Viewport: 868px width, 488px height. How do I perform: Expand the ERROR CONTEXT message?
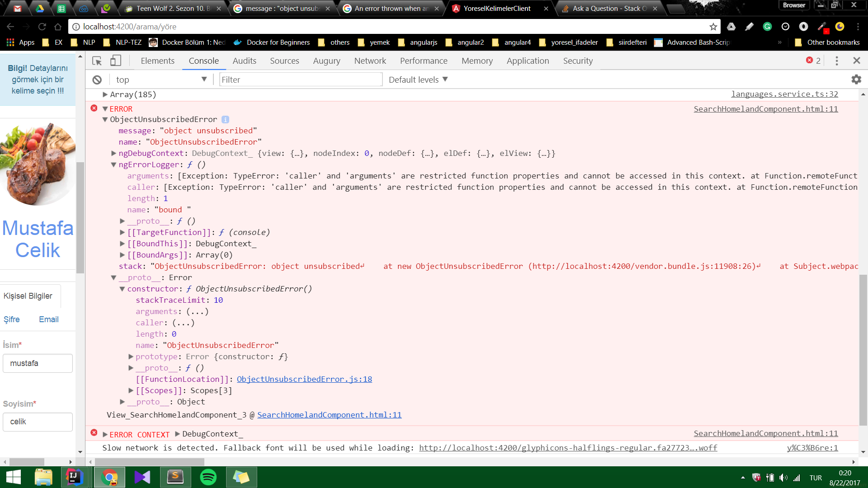105,435
